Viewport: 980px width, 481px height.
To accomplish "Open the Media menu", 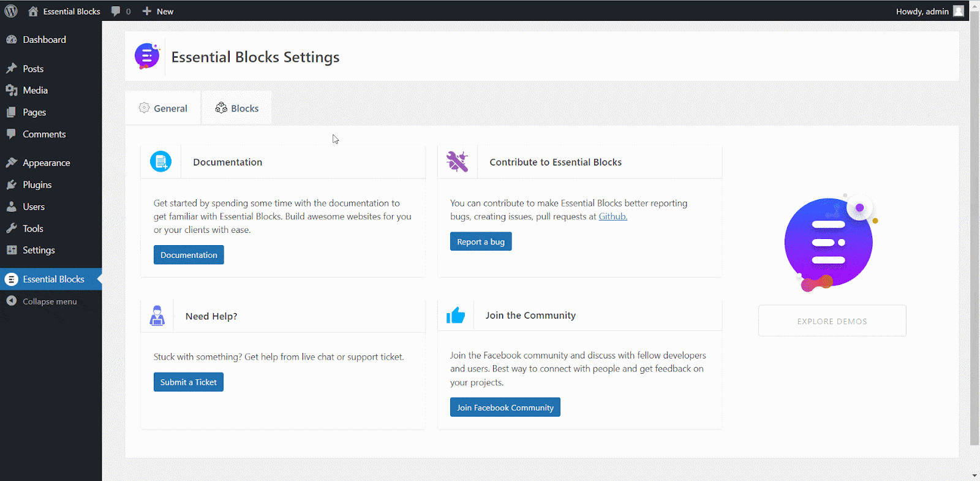I will (51, 90).
